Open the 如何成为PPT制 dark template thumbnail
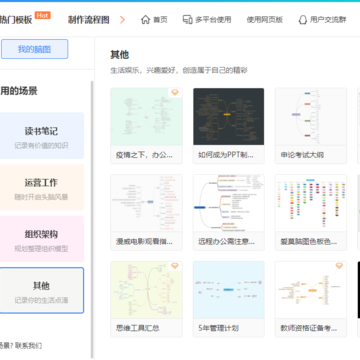The image size is (360, 360). (x=229, y=116)
